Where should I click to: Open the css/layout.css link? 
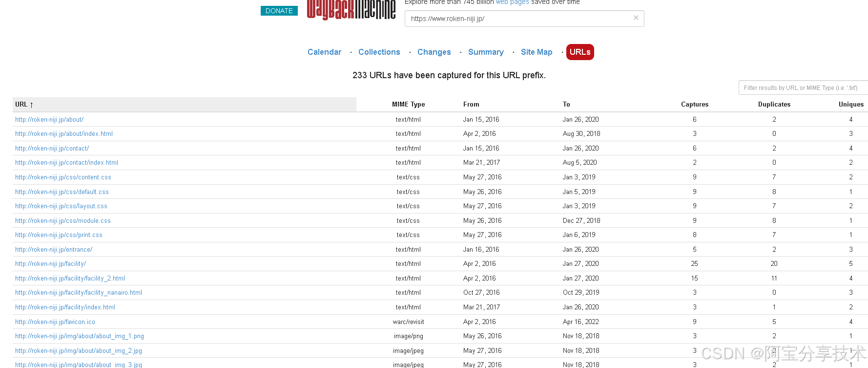click(x=61, y=206)
